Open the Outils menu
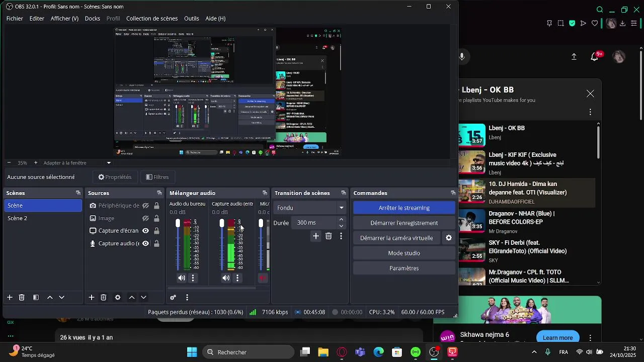 point(192,19)
